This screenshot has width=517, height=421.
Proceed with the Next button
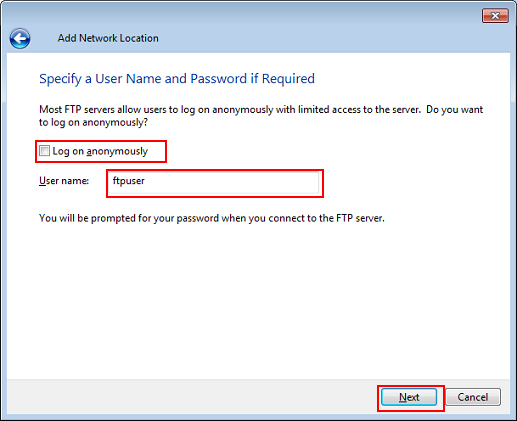click(x=409, y=397)
